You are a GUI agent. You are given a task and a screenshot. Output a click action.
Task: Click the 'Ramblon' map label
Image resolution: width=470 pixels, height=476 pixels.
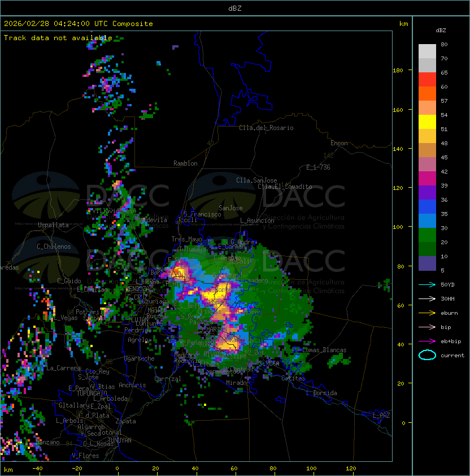185,163
